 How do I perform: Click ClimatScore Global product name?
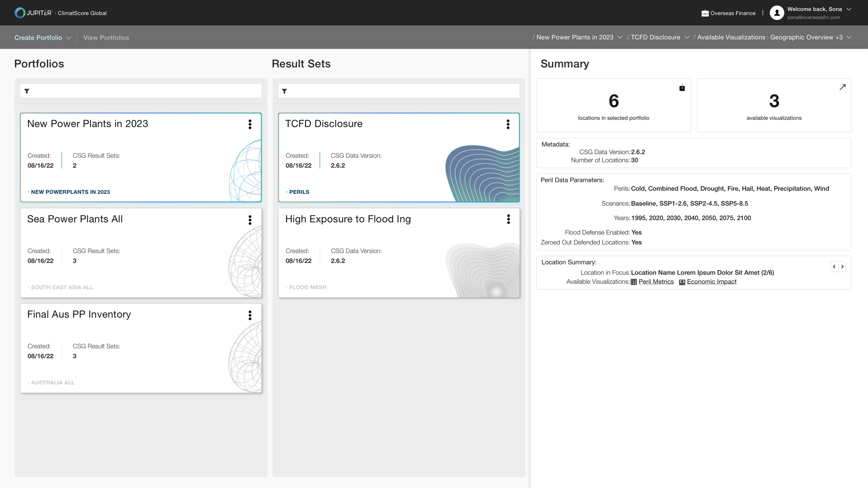pyautogui.click(x=82, y=13)
